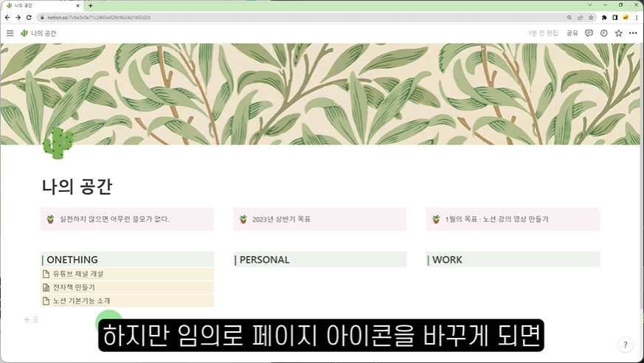Image resolution: width=644 pixels, height=363 pixels.
Task: Open the browser profile avatar
Action: point(626,17)
